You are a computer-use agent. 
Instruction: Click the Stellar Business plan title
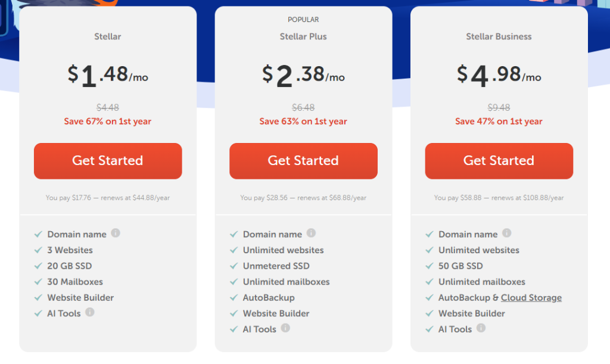pyautogui.click(x=499, y=36)
